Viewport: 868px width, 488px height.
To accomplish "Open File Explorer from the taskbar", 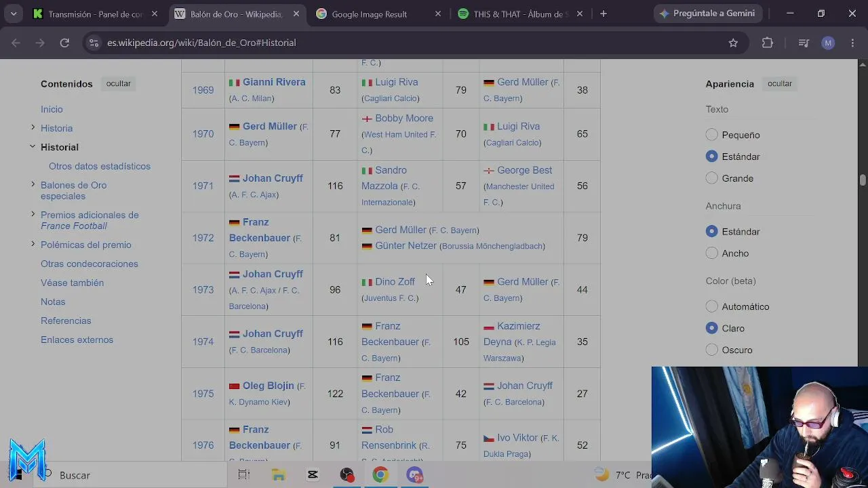I will [279, 475].
